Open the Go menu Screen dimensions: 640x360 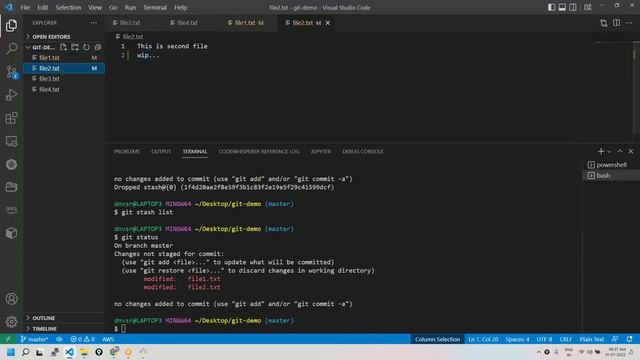coord(113,7)
